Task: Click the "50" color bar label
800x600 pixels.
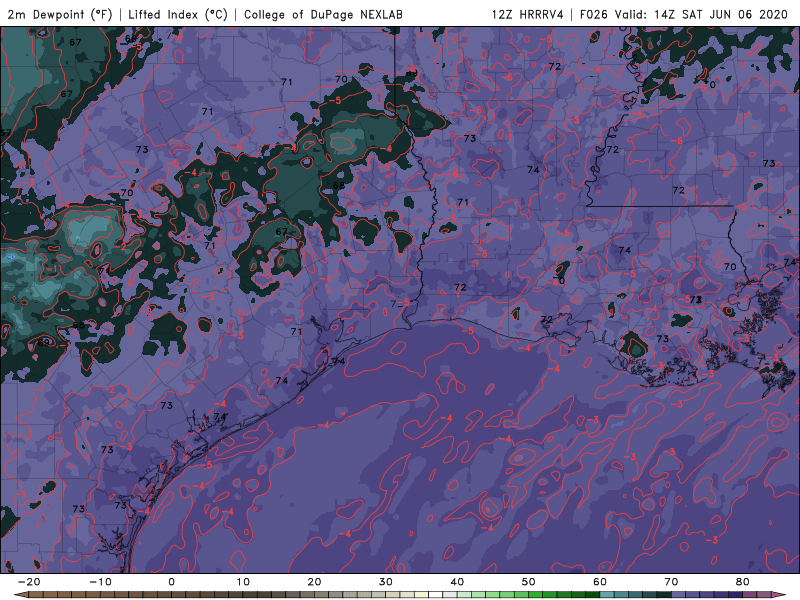Action: 529,582
